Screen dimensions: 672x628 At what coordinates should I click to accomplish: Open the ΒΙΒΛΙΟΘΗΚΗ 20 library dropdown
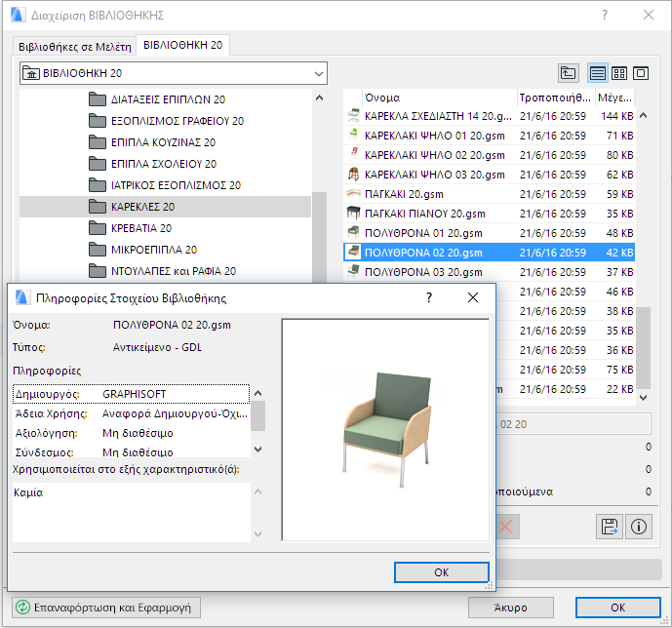point(174,73)
